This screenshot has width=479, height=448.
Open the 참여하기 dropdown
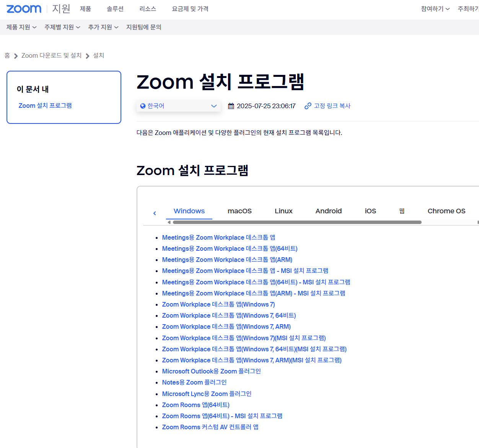click(435, 9)
